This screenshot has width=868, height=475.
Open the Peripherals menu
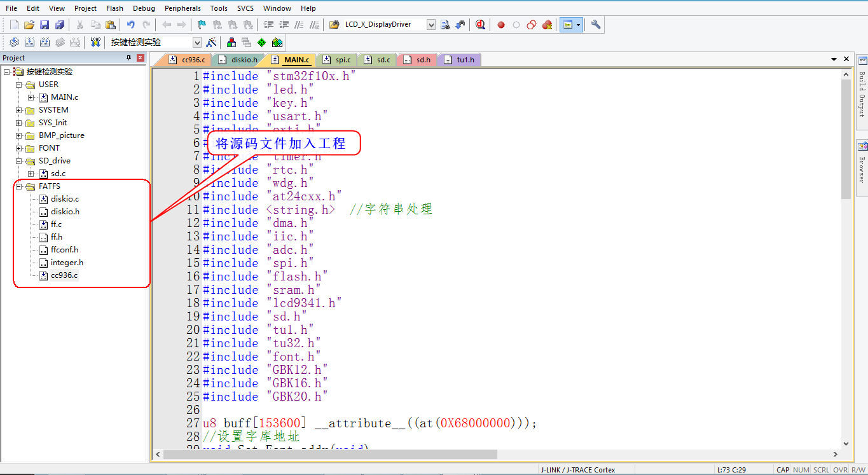[183, 8]
